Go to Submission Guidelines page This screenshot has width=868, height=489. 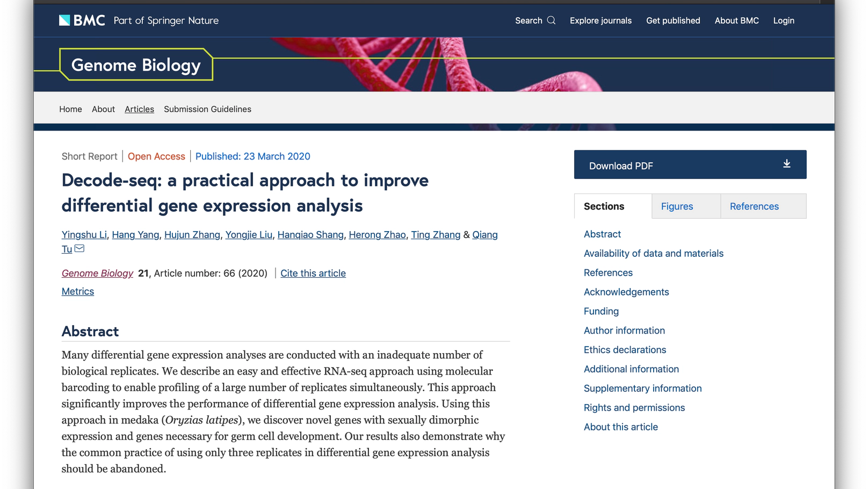click(207, 109)
